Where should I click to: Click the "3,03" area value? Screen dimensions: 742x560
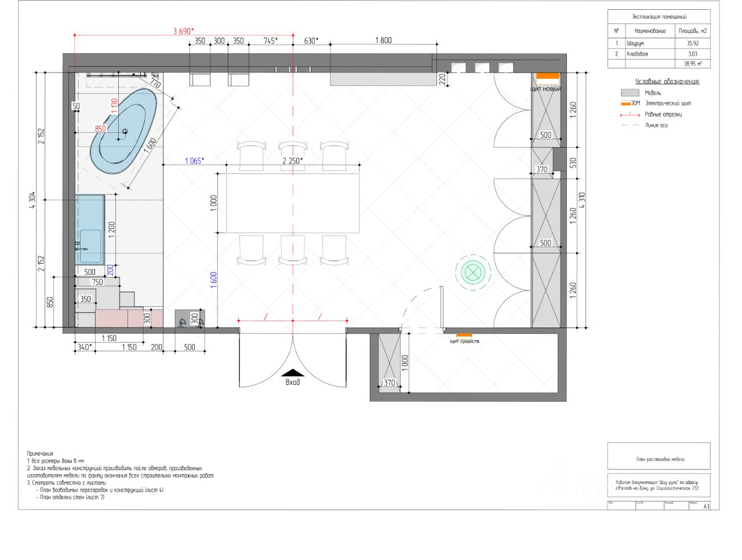693,54
